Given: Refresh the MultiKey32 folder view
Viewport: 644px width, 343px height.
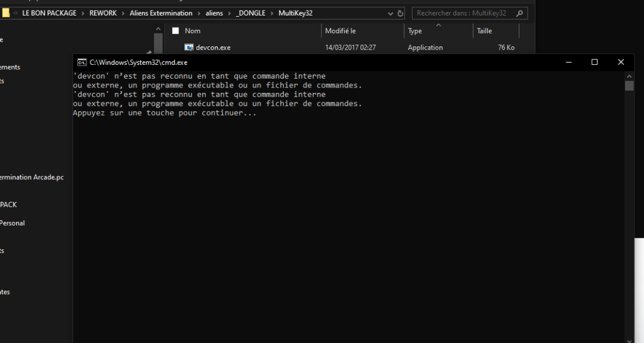Looking at the screenshot, I should pos(400,13).
